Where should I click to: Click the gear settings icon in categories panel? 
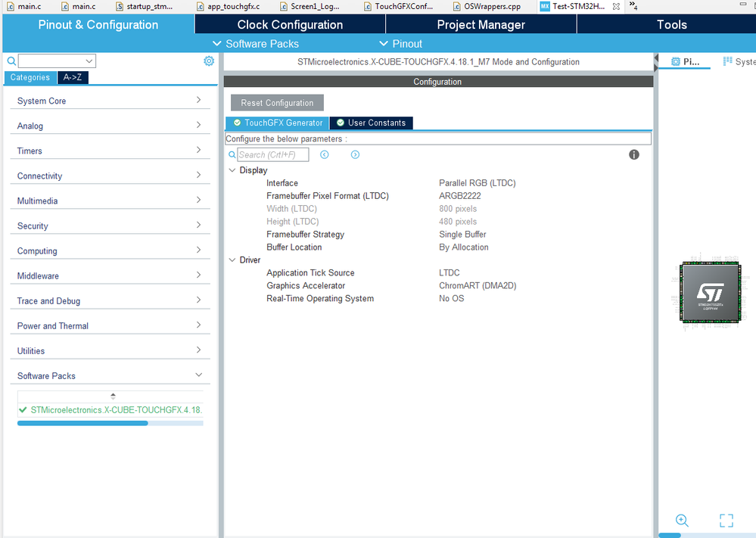click(209, 61)
